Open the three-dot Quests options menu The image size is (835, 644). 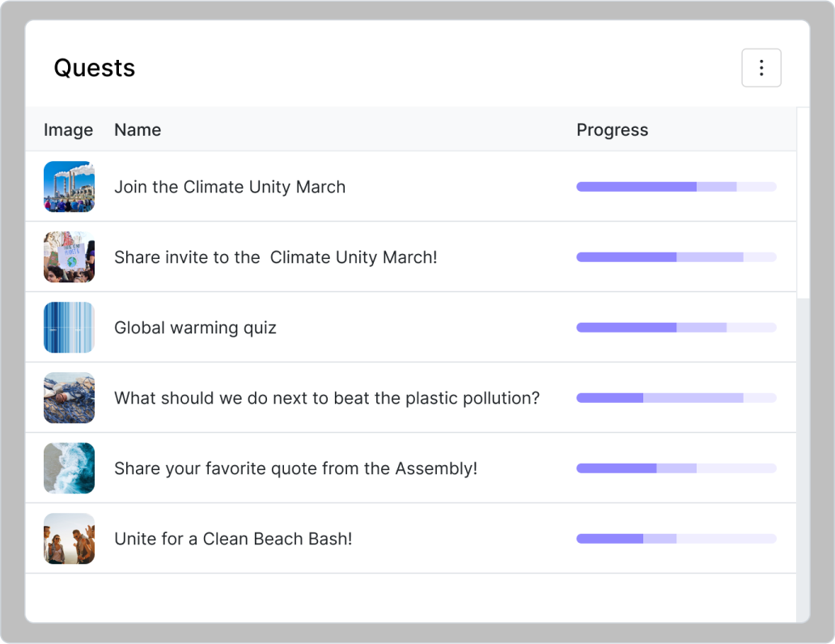coord(761,68)
